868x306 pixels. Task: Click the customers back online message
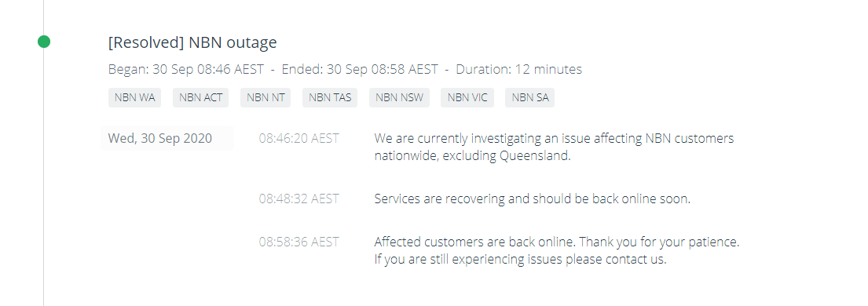click(x=556, y=250)
